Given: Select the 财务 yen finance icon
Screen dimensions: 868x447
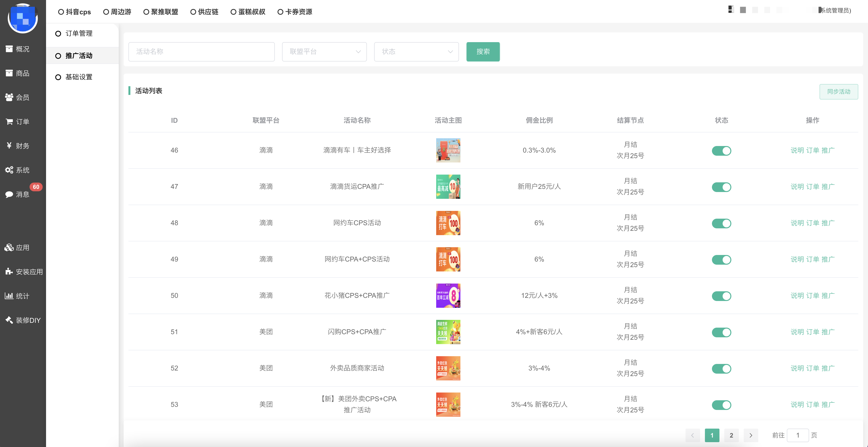Looking at the screenshot, I should pyautogui.click(x=9, y=146).
